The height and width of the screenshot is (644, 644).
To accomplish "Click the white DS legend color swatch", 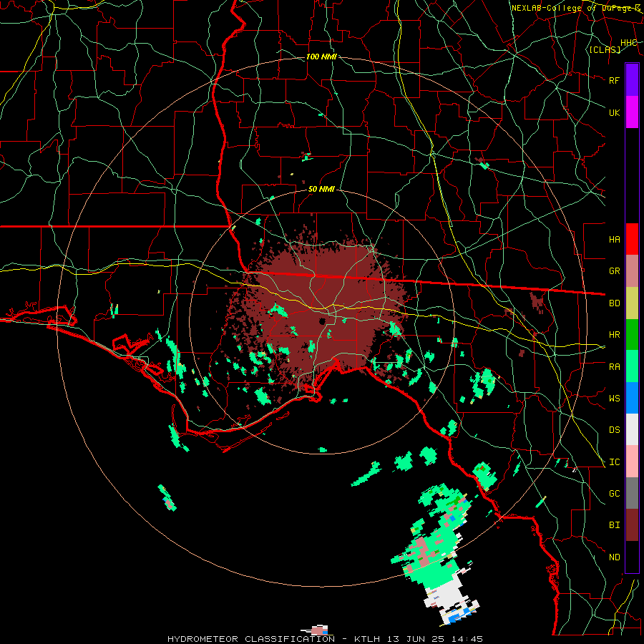I will (632, 429).
